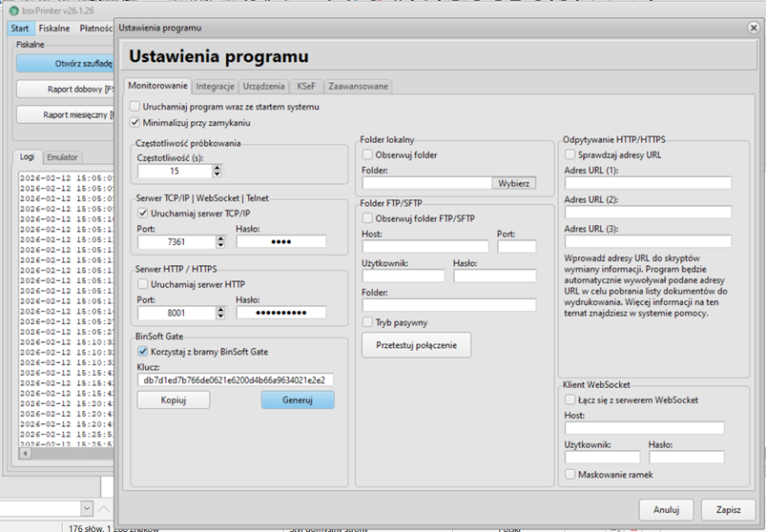Uncheck Minimalizuj przy zamykaniu
The image size is (766, 532).
tap(135, 122)
